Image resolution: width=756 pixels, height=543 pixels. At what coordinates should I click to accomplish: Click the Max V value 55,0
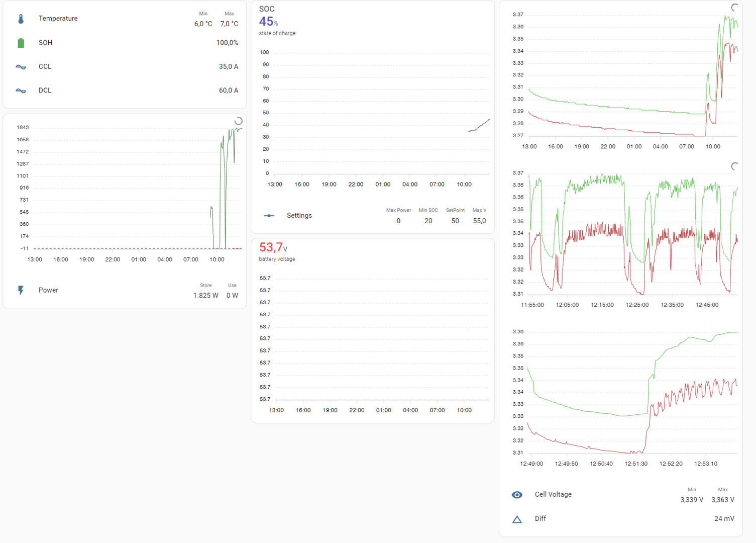click(479, 221)
